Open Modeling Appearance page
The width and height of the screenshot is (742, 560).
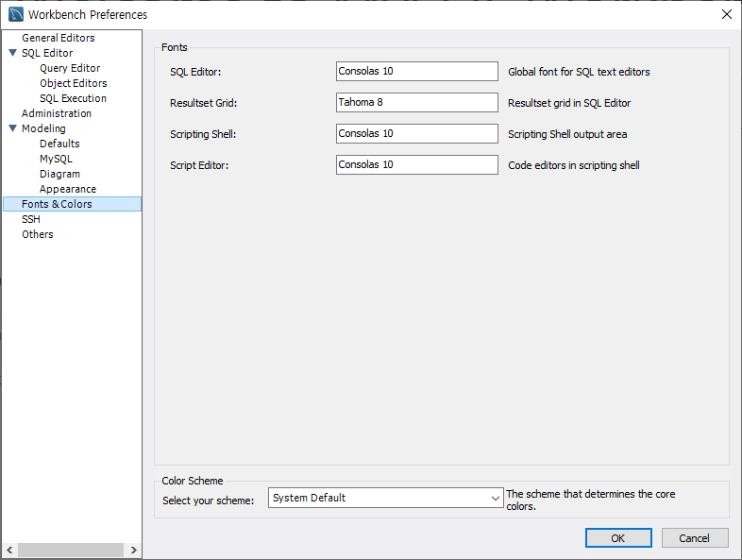(x=68, y=190)
